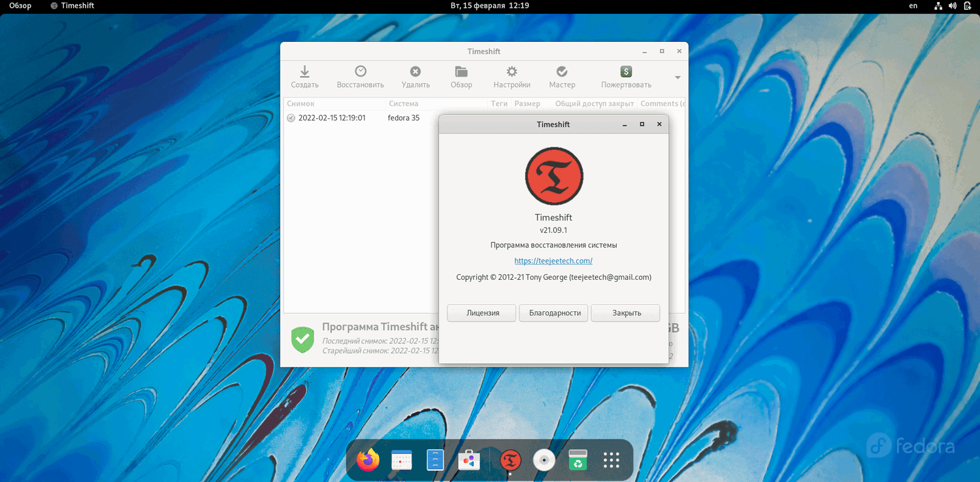
Task: Click the Общий доступ закрыт column header
Action: click(595, 103)
